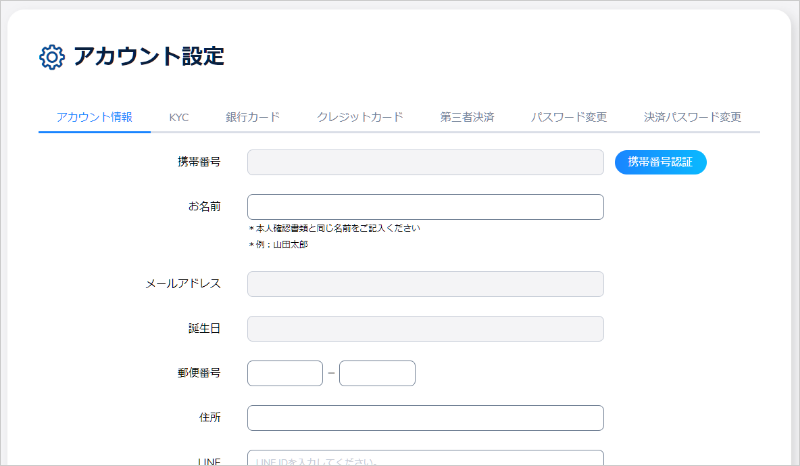The image size is (800, 466).
Task: Select the 誕生日 field
Action: [x=425, y=329]
